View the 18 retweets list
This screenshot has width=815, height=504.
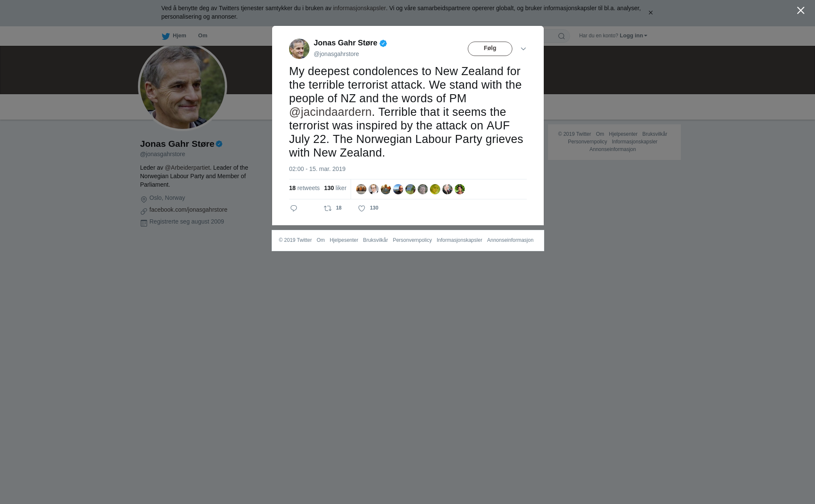304,188
